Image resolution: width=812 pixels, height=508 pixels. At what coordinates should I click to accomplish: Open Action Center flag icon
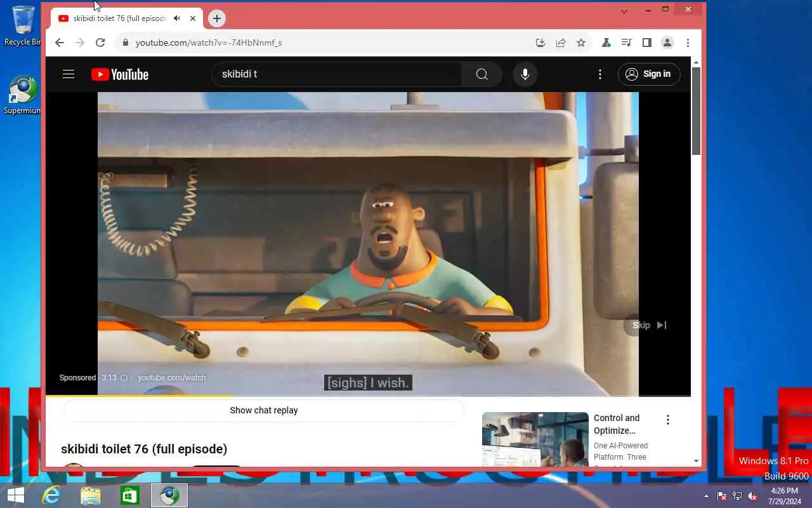(x=722, y=496)
